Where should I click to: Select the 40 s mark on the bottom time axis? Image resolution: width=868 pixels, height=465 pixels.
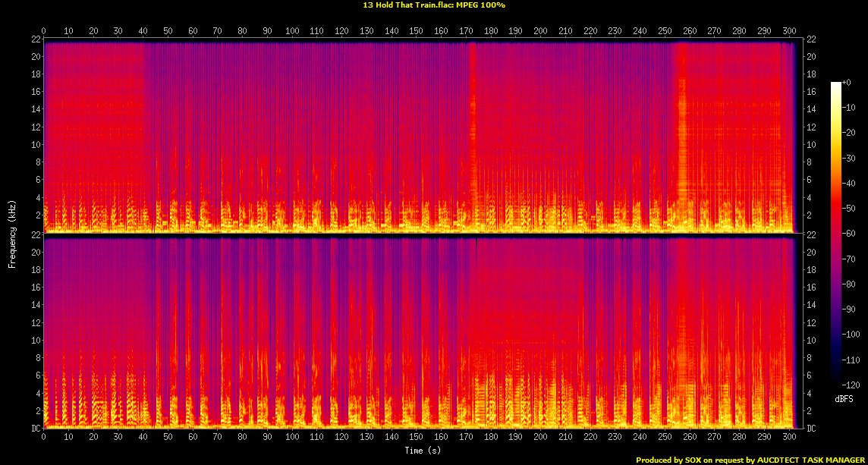tap(143, 437)
